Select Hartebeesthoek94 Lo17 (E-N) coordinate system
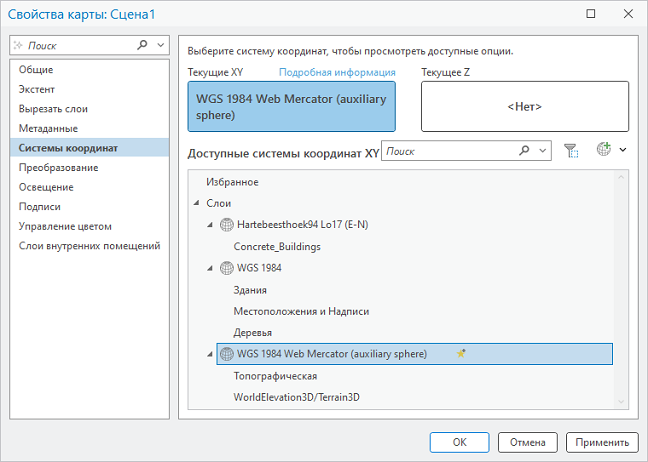The height and width of the screenshot is (462, 648). [x=303, y=225]
